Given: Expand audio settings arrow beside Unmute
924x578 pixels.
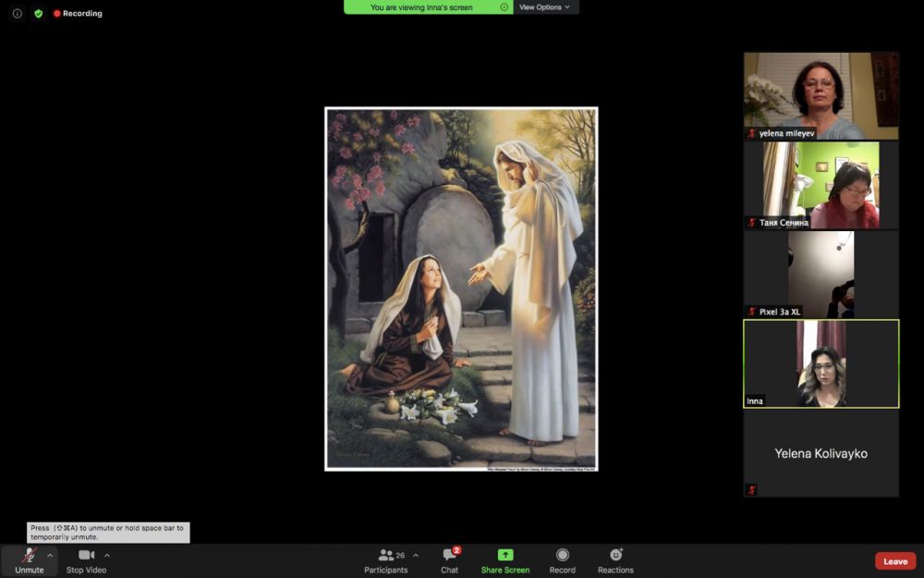Looking at the screenshot, I should pyautogui.click(x=50, y=556).
